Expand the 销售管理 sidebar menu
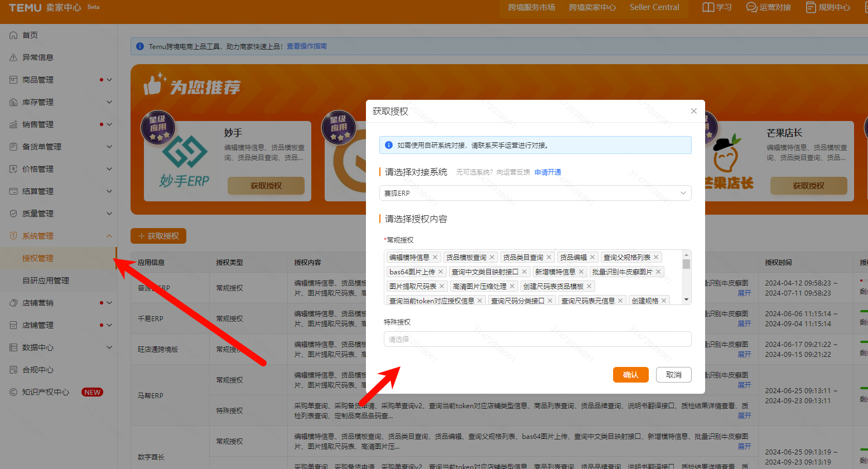 pyautogui.click(x=109, y=124)
